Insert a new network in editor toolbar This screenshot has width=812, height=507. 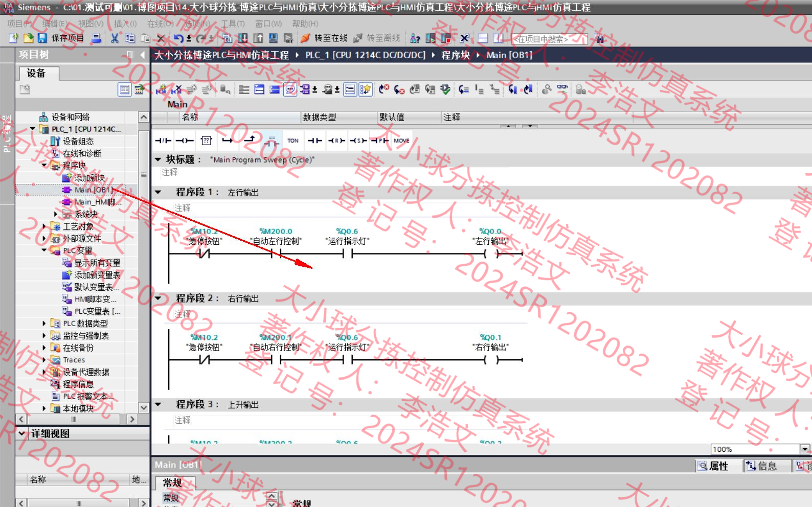click(x=161, y=90)
